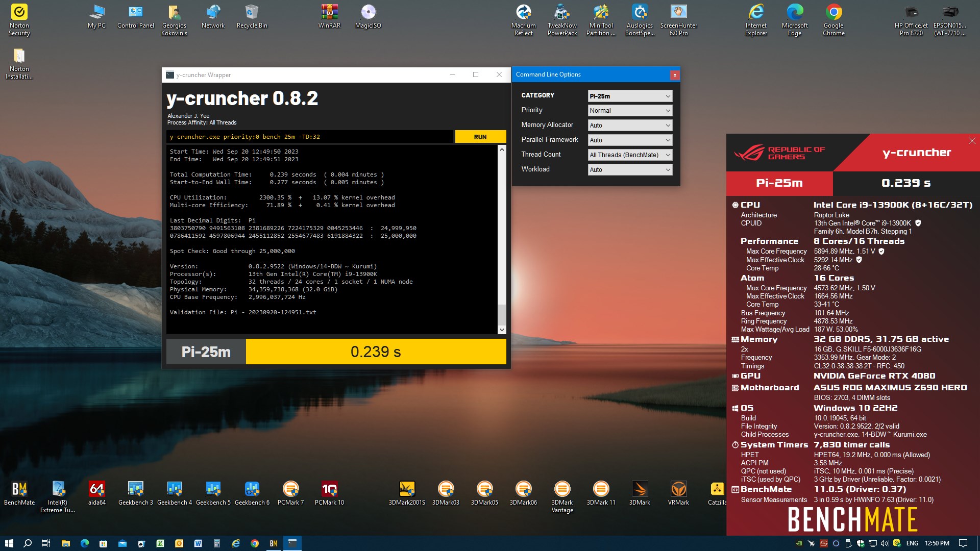Launch MiniTool Partition shortcut

coord(601,20)
